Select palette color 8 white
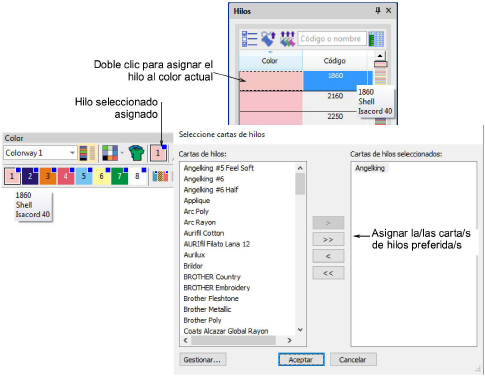Viewport: 485px width, 388px height. [x=137, y=176]
